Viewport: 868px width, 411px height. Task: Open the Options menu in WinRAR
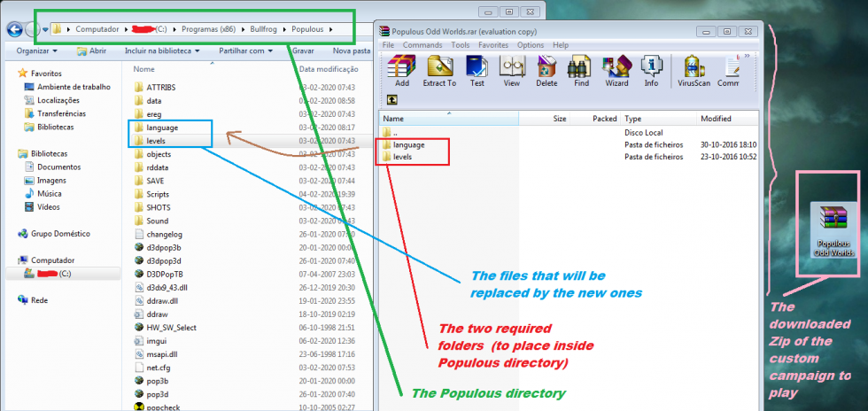click(531, 45)
